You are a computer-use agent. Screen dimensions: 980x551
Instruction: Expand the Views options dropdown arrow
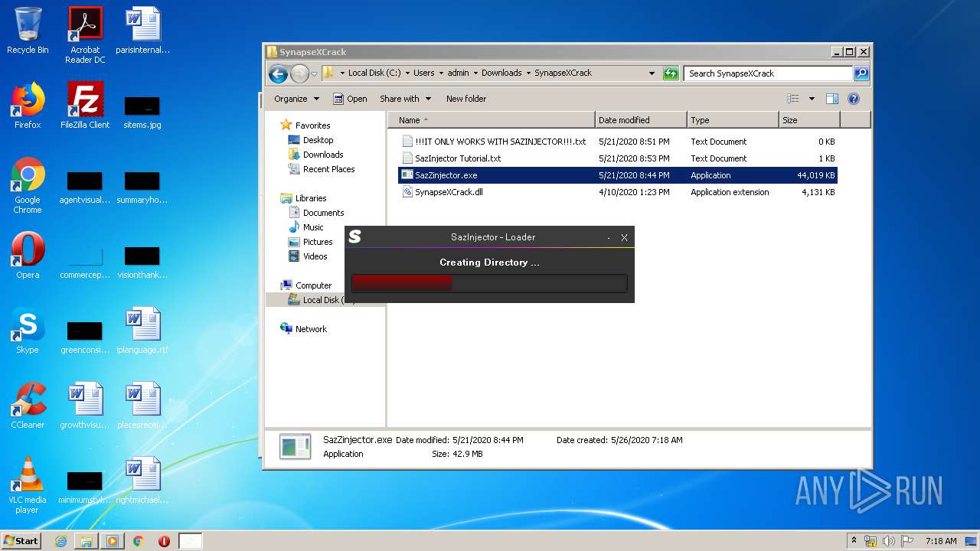point(812,99)
